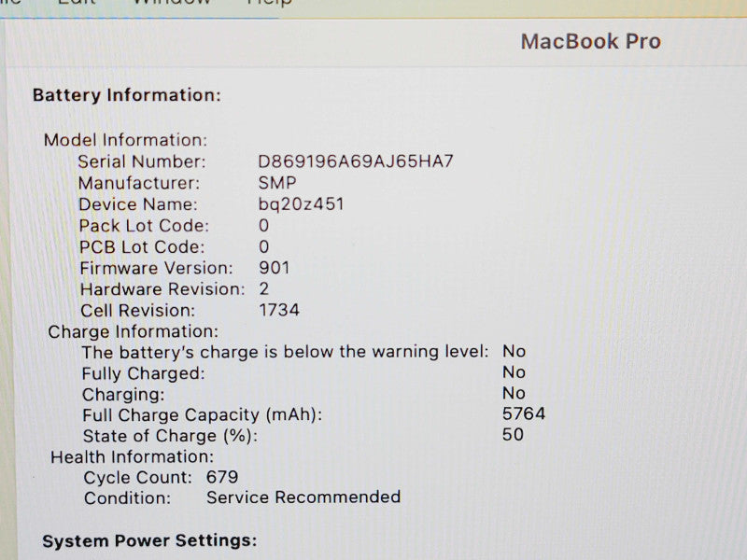Click the Cycle Count label
Image resolution: width=747 pixels, height=560 pixels.
point(137,478)
